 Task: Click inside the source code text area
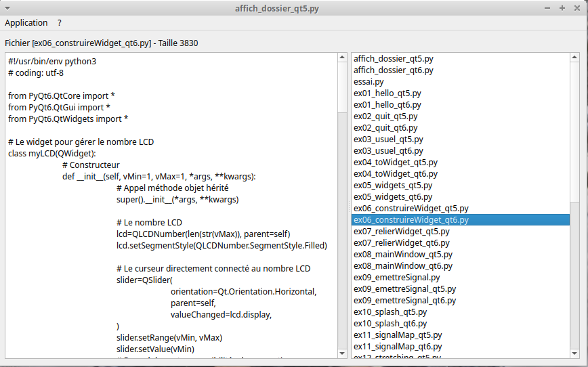[169, 203]
